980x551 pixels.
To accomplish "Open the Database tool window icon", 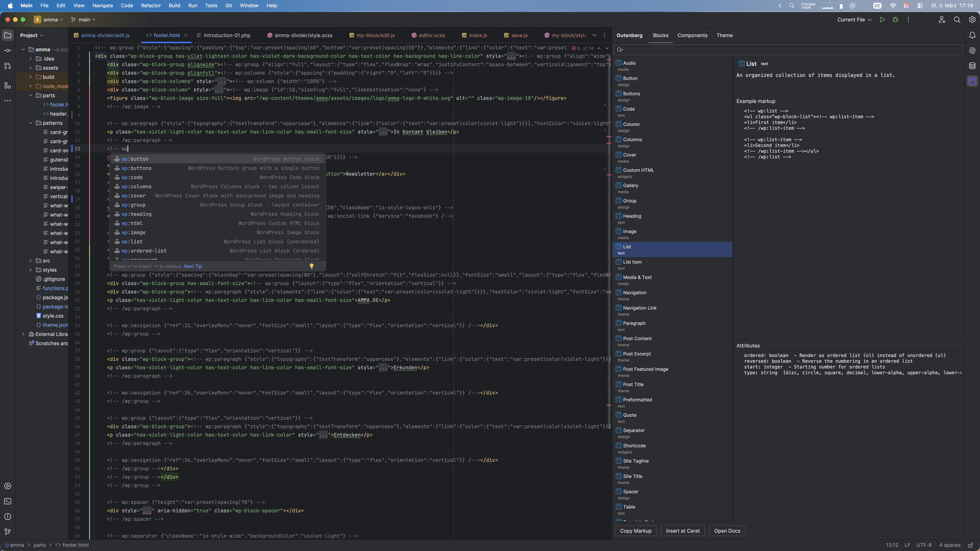I will (972, 66).
